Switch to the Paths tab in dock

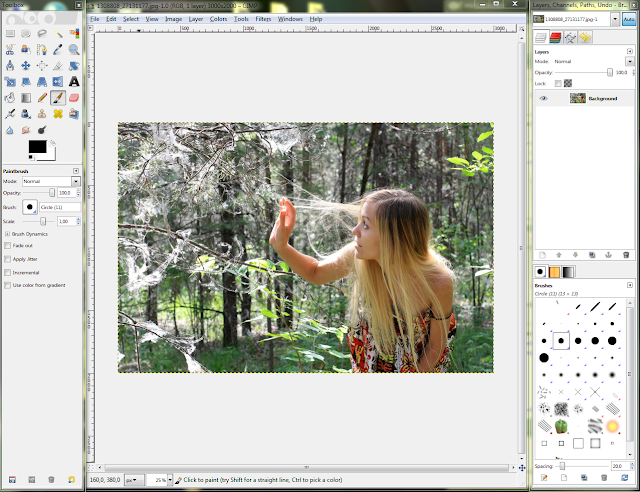(x=570, y=38)
